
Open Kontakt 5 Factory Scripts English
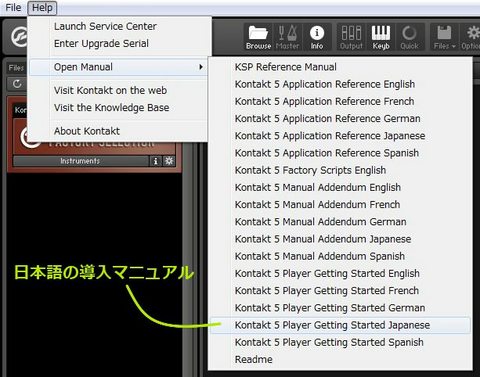click(x=340, y=170)
